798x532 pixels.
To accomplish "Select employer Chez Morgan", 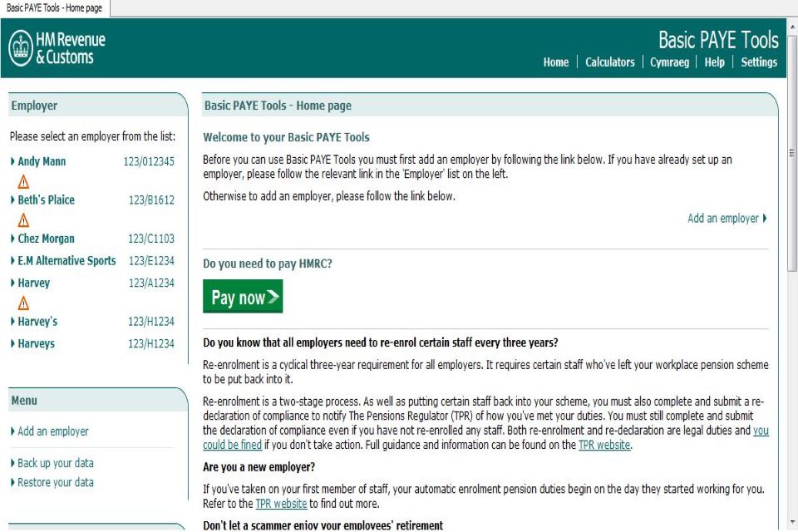I will pyautogui.click(x=47, y=239).
